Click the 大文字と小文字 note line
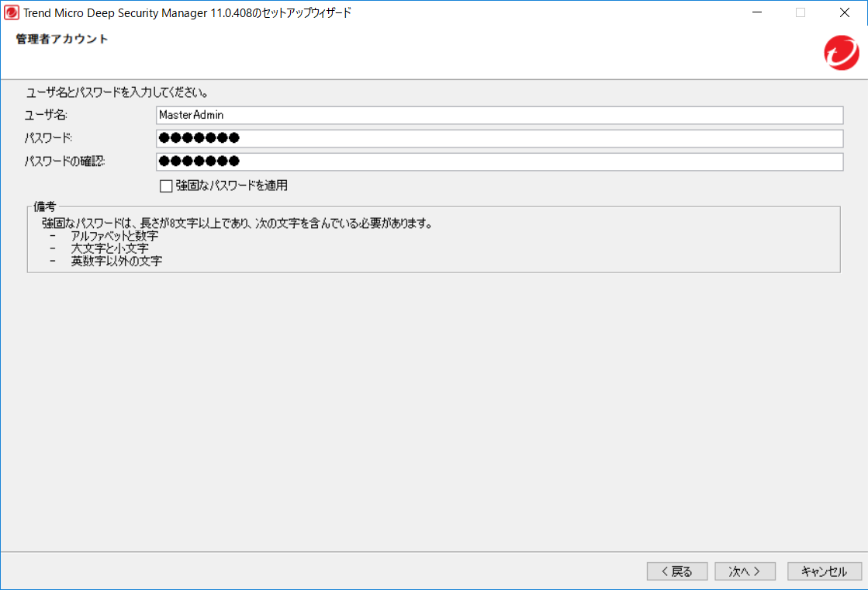The image size is (868, 590). (109, 248)
